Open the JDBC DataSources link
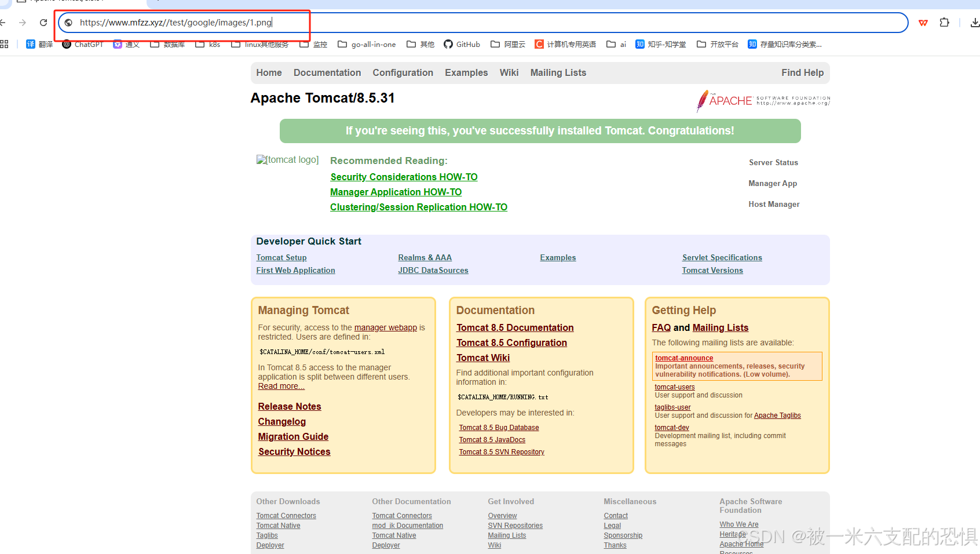980x554 pixels. click(x=433, y=270)
